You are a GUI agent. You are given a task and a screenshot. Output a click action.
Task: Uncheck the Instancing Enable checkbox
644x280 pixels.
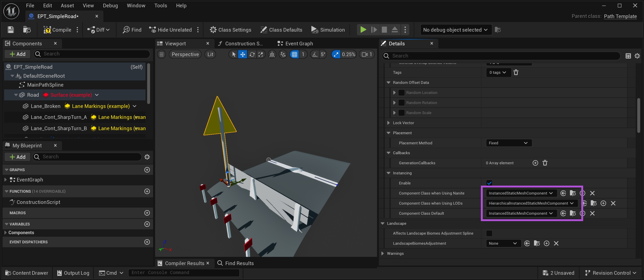point(489,183)
